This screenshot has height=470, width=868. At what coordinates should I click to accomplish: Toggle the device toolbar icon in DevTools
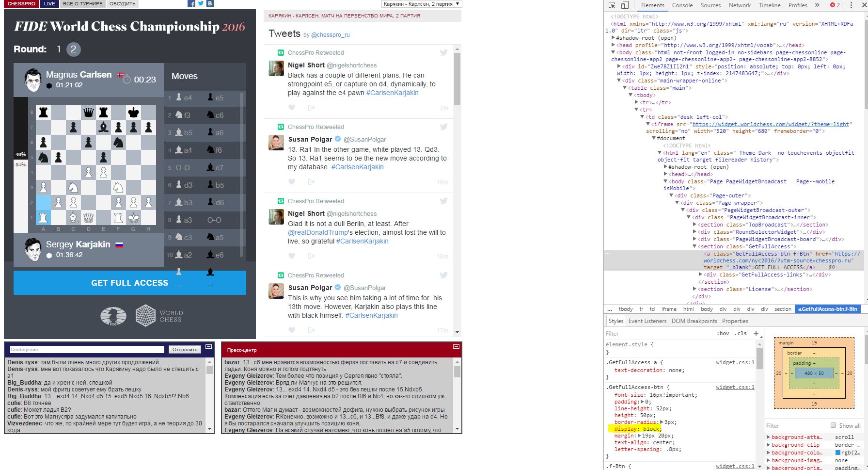(x=625, y=5)
